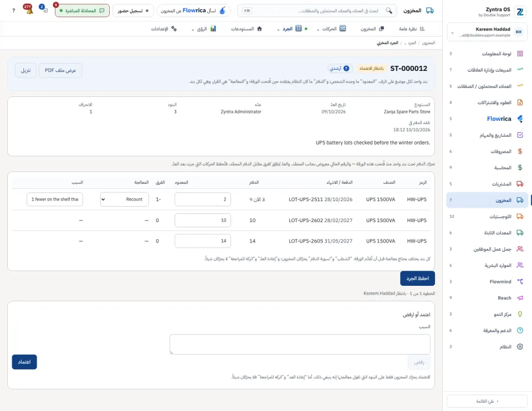Open لوحة المعلومات dashboard icon in sidebar
The width and height of the screenshot is (532, 411).
(520, 54)
